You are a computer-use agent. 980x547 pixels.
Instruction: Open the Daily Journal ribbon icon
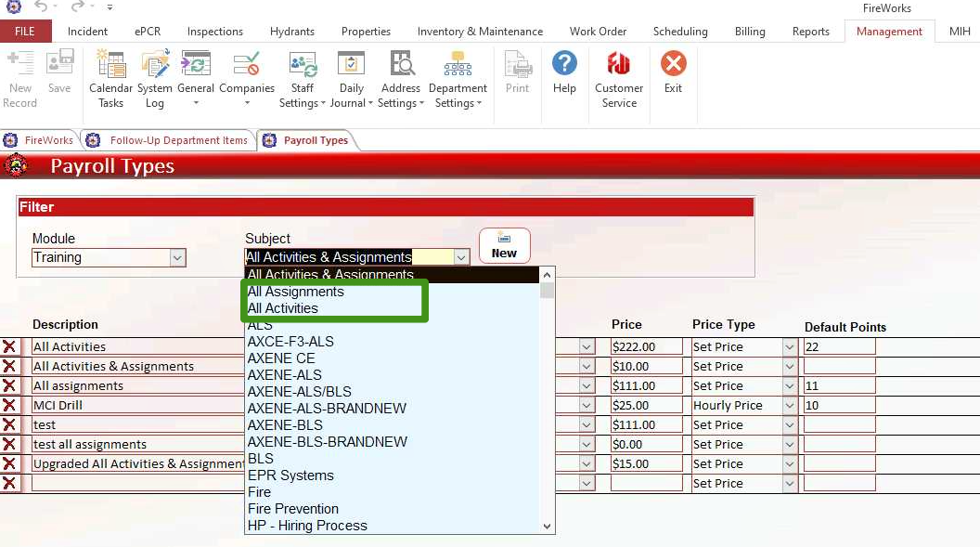coord(351,78)
